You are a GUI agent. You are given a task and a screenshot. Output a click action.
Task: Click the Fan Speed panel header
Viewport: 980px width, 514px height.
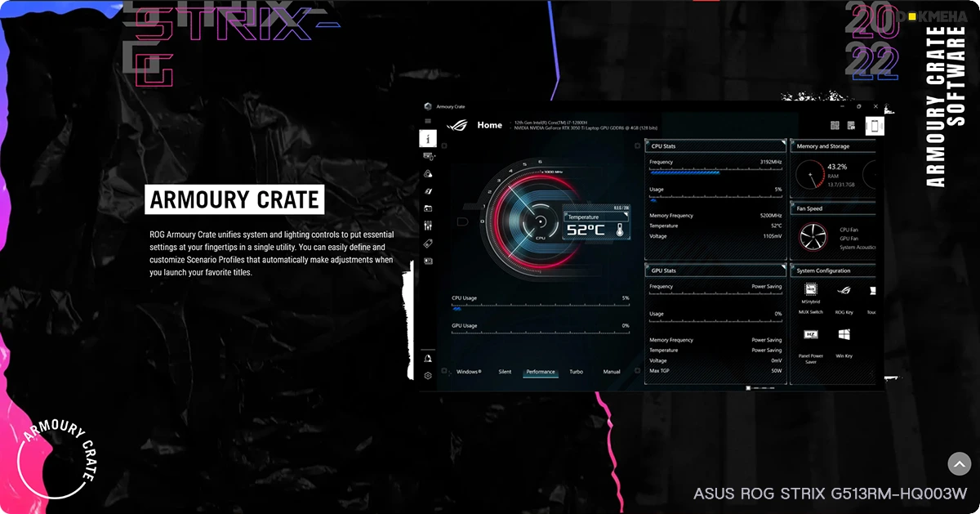point(833,208)
